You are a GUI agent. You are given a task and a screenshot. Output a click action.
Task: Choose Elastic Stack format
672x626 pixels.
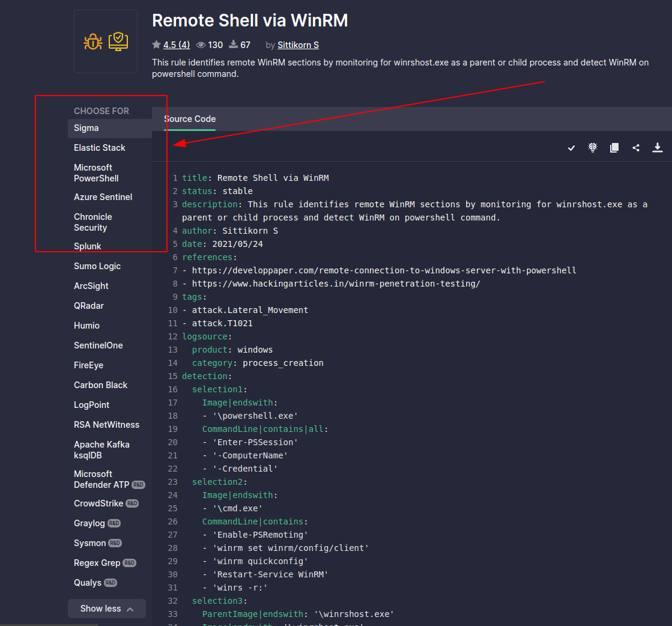click(x=100, y=148)
